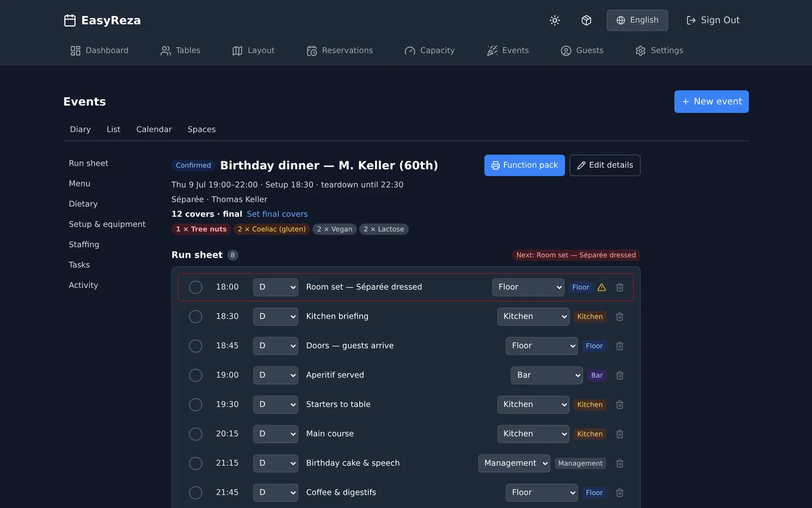Click the Function pack button

click(x=524, y=165)
